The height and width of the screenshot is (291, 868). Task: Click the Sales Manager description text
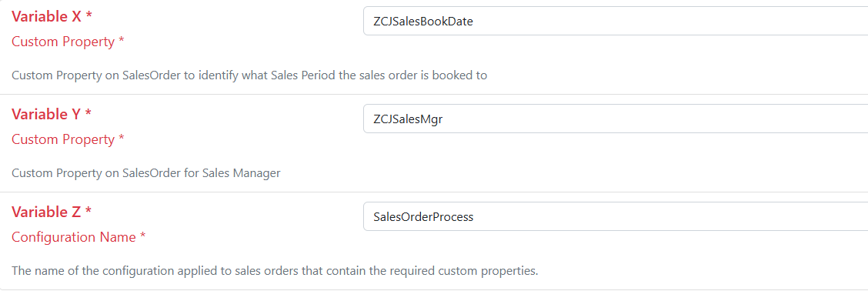(x=146, y=173)
